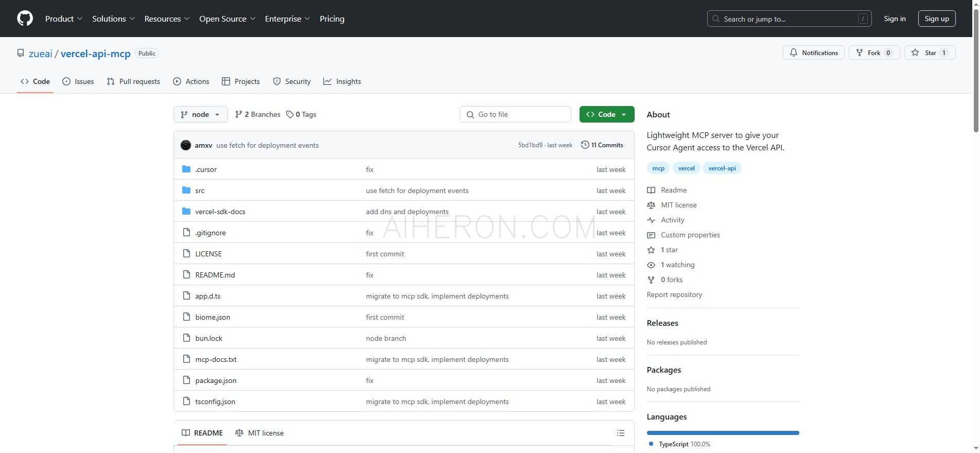
Task: Click the fork icon beside 0 forks
Action: coord(651,280)
